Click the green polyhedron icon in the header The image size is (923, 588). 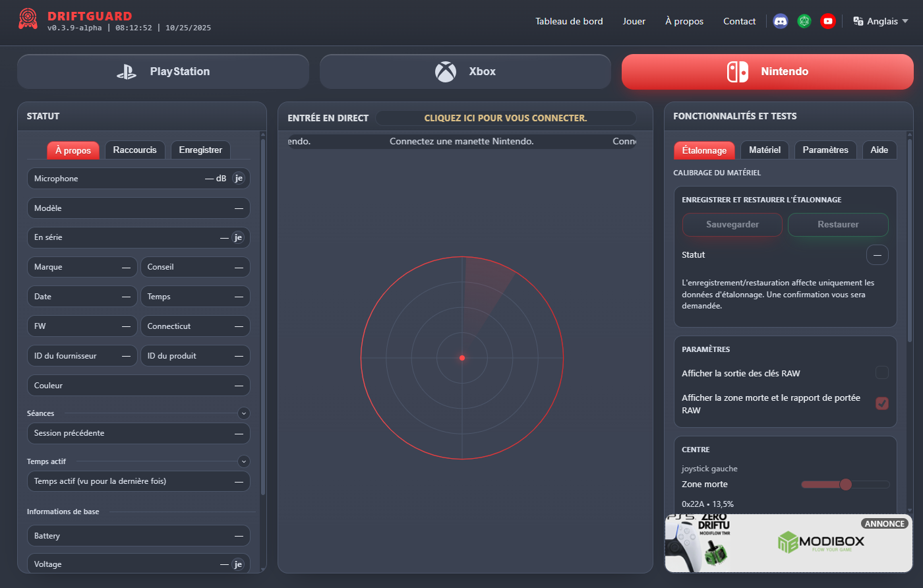804,21
